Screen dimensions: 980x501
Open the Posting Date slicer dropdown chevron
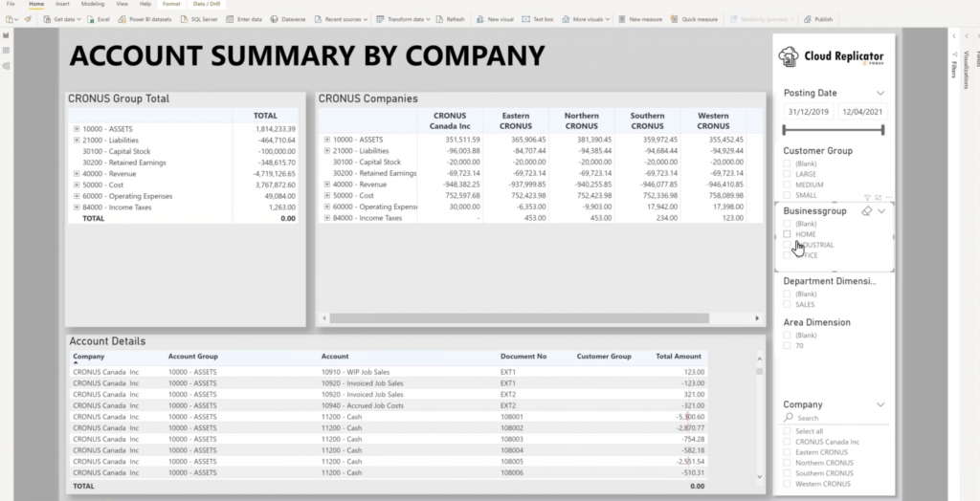(x=880, y=93)
